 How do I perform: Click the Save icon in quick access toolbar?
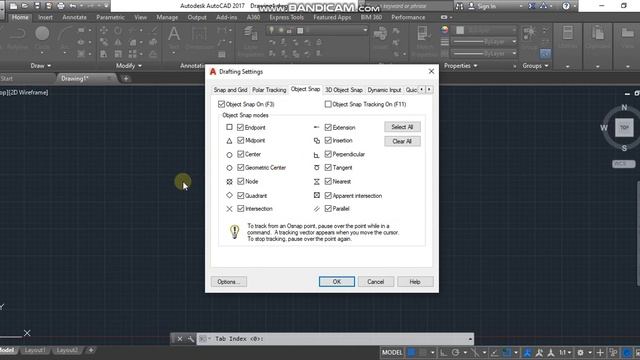tap(37, 6)
